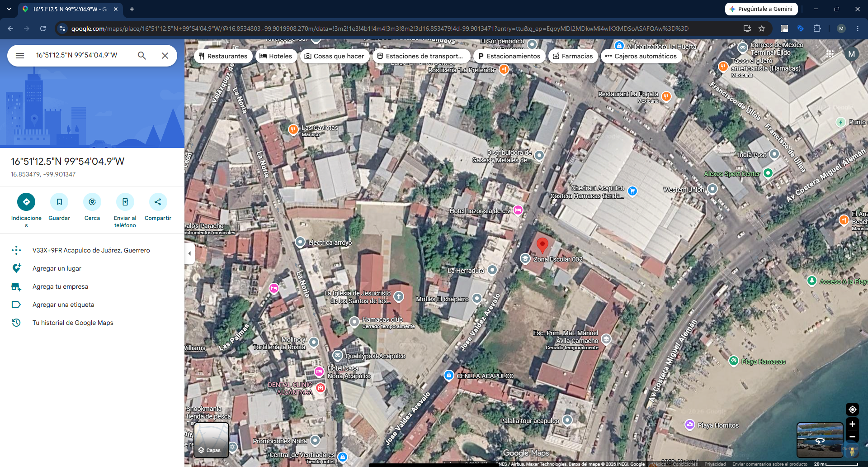Click the my-location target button

pos(852,410)
